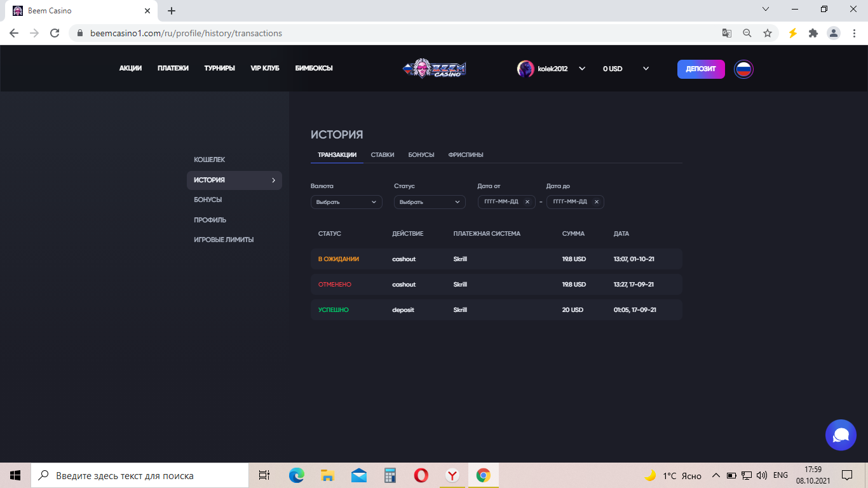Viewport: 868px width, 488px height.
Task: Open the Chrome profile icon
Action: pyautogui.click(x=834, y=33)
